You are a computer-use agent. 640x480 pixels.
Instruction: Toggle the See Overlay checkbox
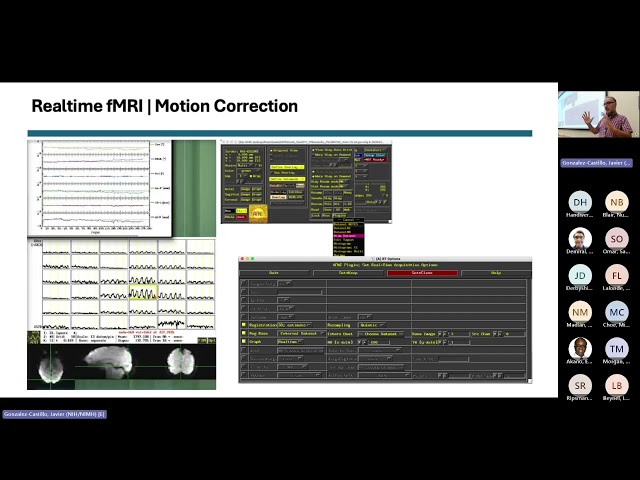tap(271, 173)
